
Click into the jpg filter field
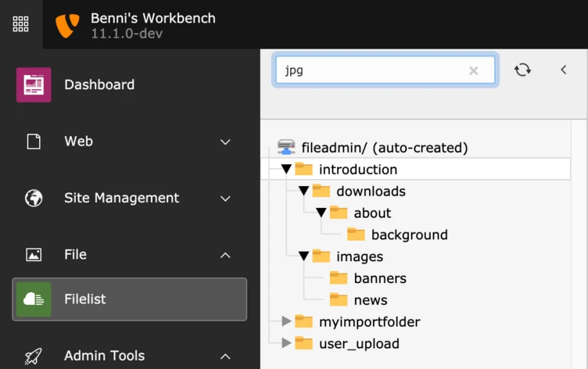click(385, 70)
